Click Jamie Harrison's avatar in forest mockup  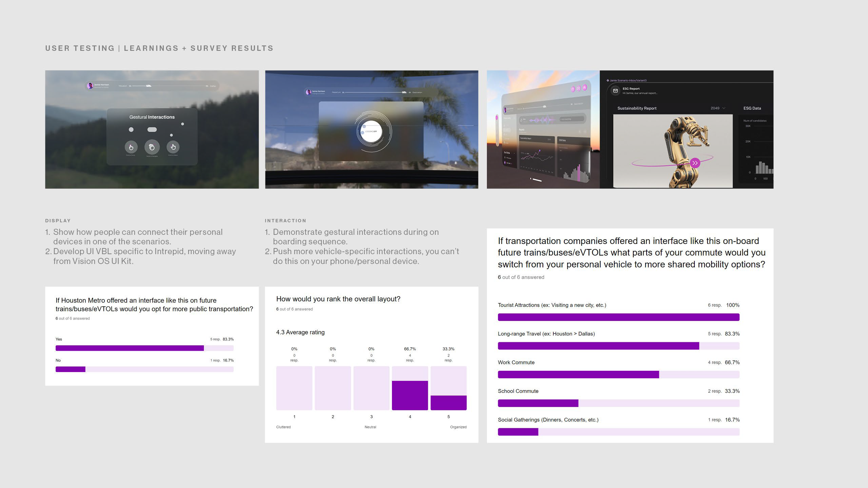pos(90,86)
